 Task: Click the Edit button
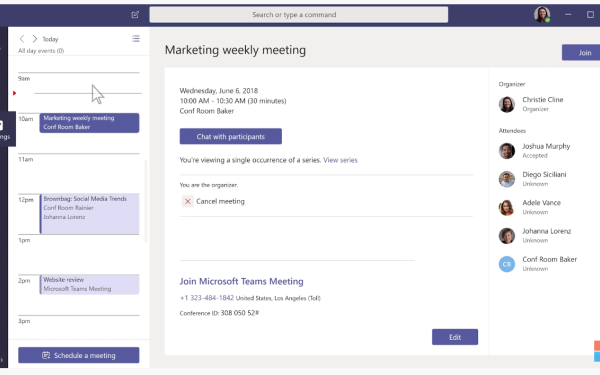click(x=455, y=337)
